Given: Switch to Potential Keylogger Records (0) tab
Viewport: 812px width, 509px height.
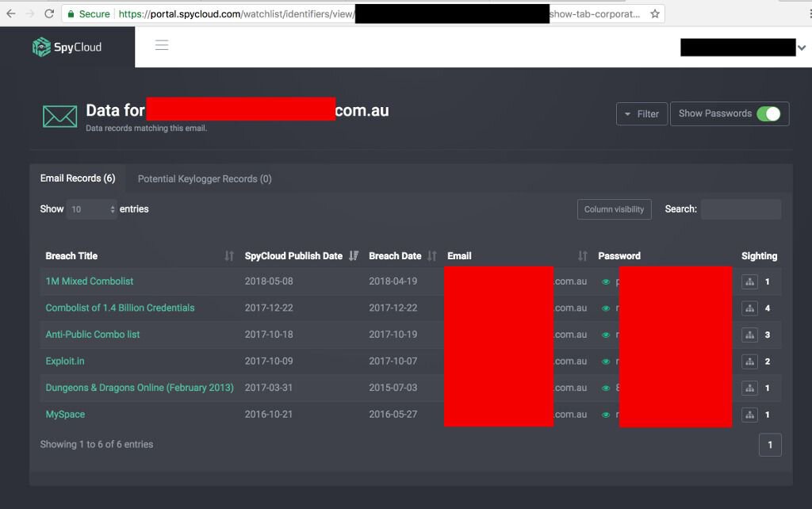Looking at the screenshot, I should 205,178.
